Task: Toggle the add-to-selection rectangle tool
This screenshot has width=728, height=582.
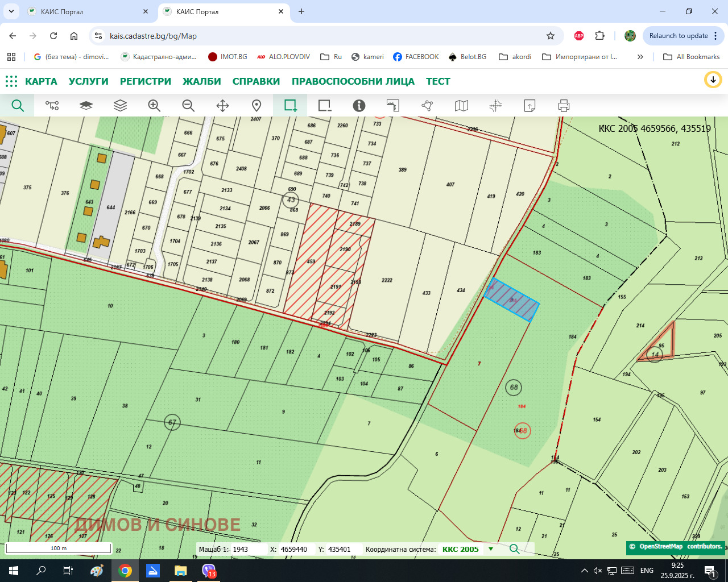Action: (x=291, y=106)
